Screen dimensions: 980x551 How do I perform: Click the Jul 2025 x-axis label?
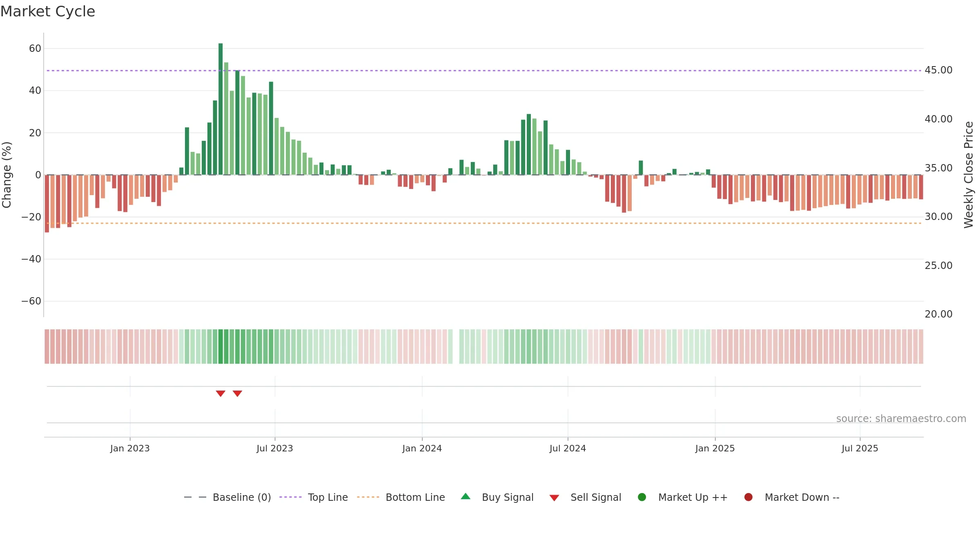click(x=860, y=448)
